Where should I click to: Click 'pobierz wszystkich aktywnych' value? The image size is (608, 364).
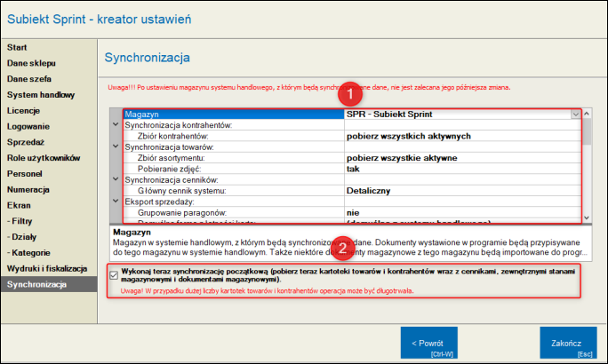coord(409,137)
